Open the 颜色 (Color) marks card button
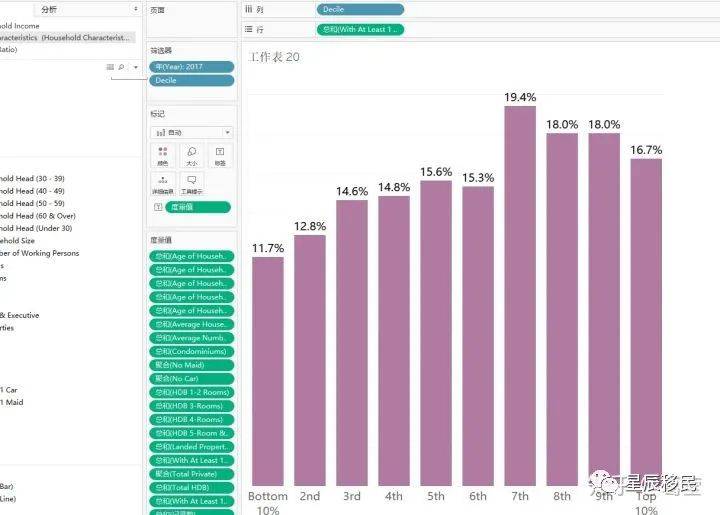Viewport: 720px width, 515px height. pos(162,155)
